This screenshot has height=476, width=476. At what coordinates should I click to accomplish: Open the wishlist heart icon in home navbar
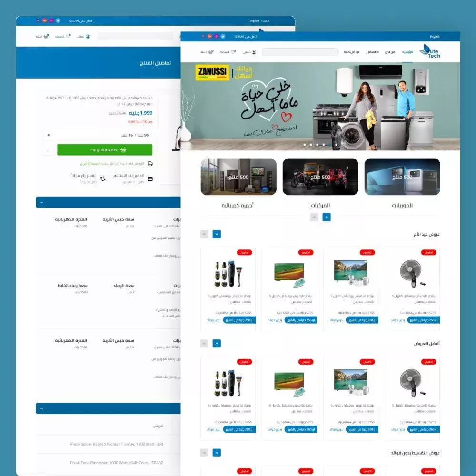click(233, 52)
